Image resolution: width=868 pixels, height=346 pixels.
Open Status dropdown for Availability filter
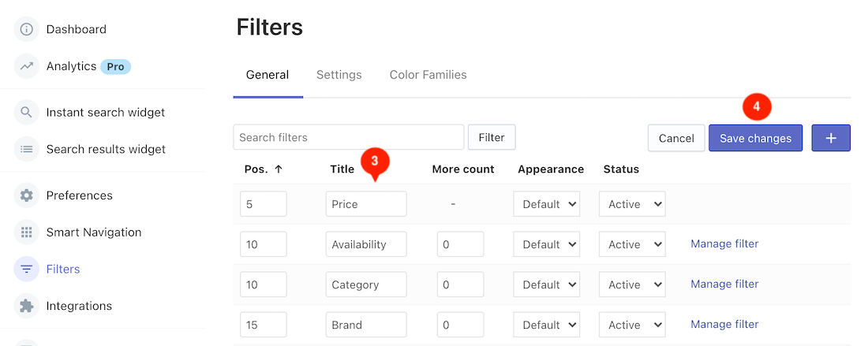coord(631,244)
